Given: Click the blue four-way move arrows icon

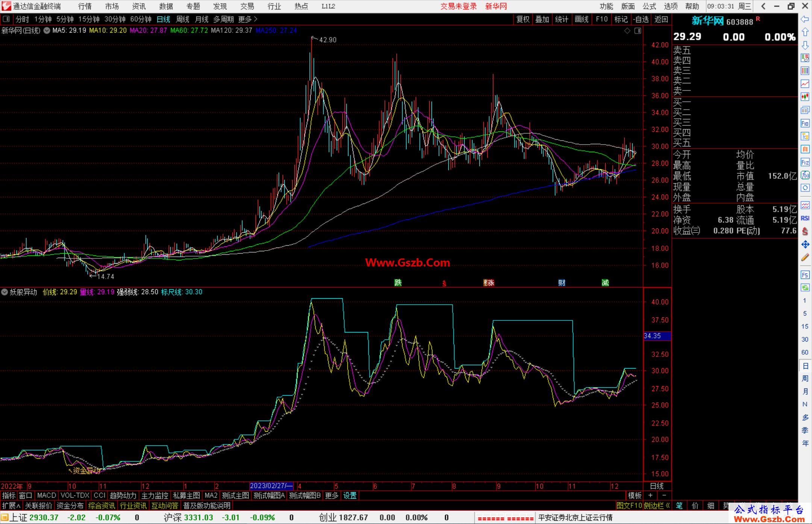Looking at the screenshot, I should tap(805, 245).
